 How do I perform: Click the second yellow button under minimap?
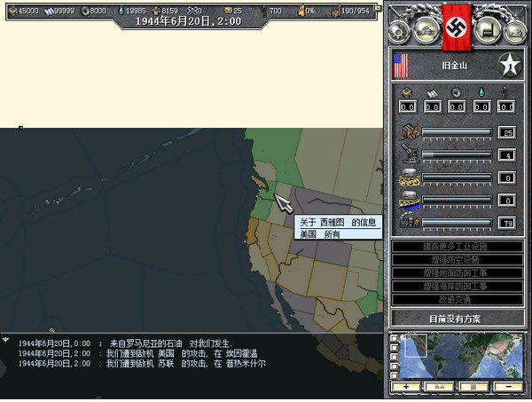tap(440, 387)
